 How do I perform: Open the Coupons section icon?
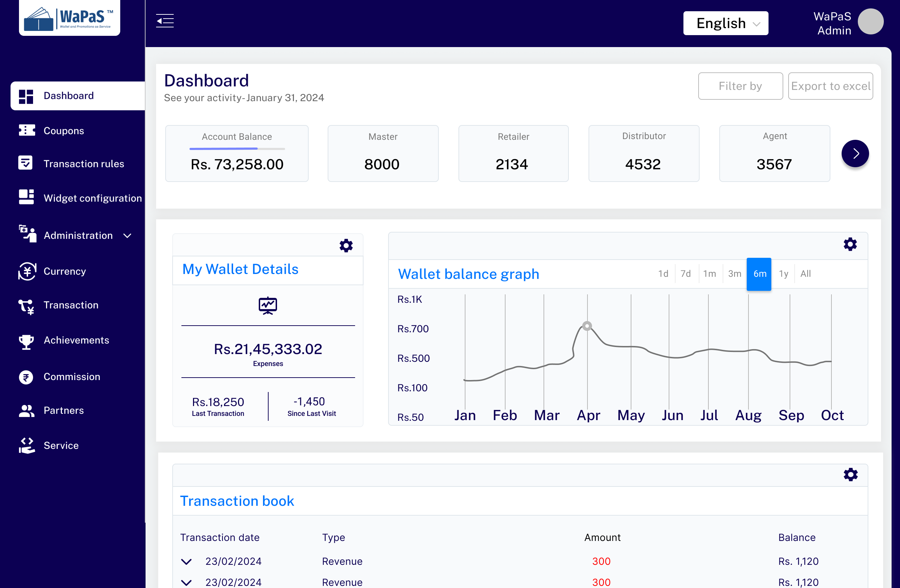click(x=26, y=130)
